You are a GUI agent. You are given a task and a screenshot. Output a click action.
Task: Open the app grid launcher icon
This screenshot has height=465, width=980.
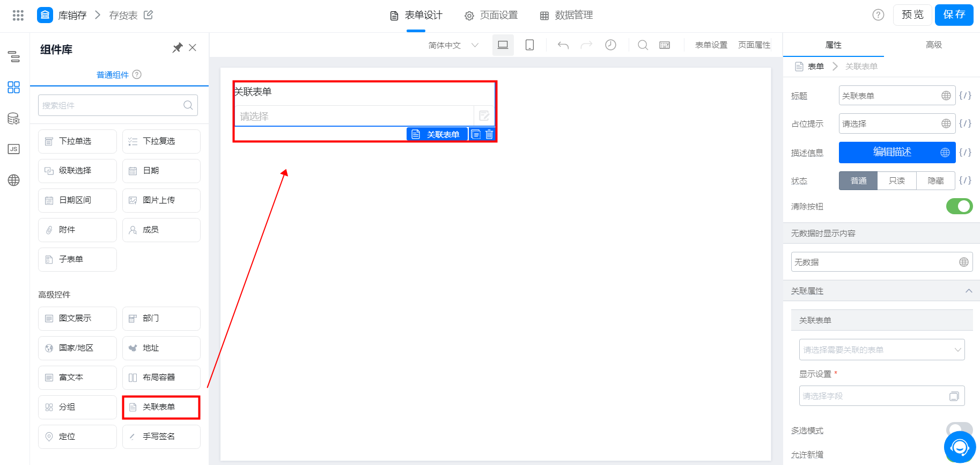18,15
